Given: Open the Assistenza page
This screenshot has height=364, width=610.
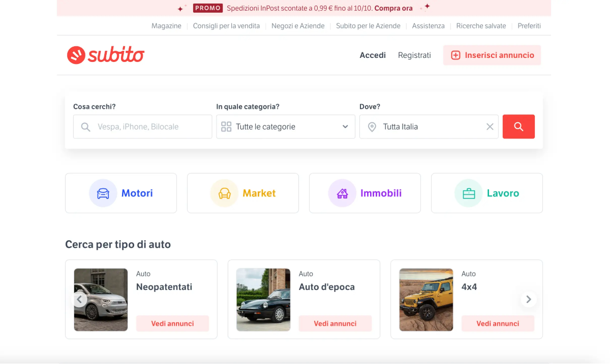Looking at the screenshot, I should click(x=429, y=26).
